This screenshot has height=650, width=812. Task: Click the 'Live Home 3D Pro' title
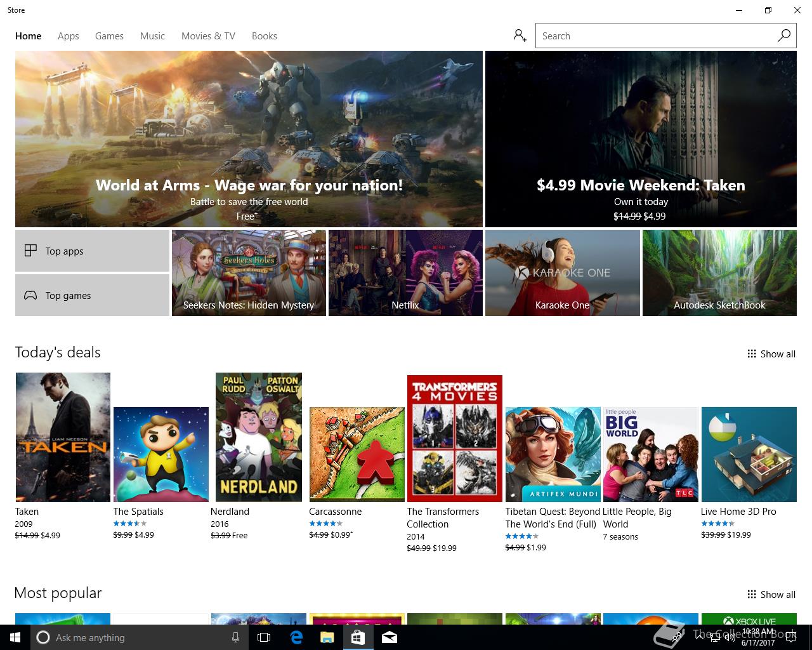[738, 512]
